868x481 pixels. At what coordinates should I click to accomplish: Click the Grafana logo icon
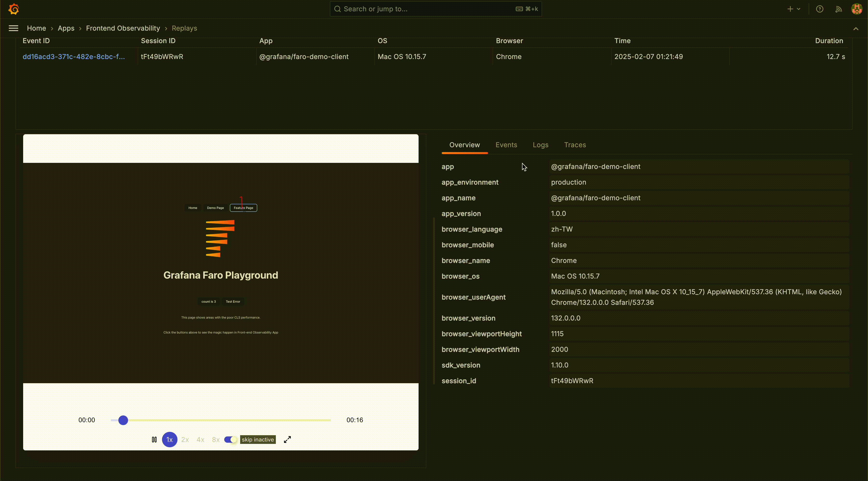tap(14, 9)
